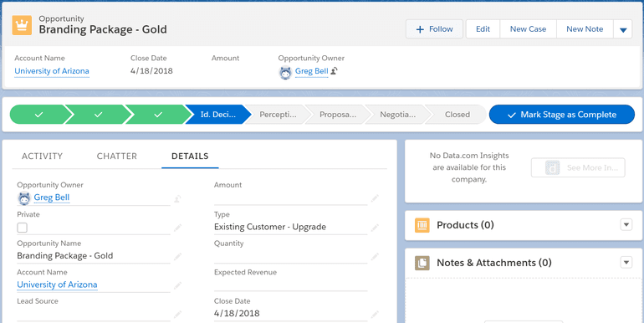Edit Amount field via pencil icon
This screenshot has height=323, width=644.
(x=375, y=199)
